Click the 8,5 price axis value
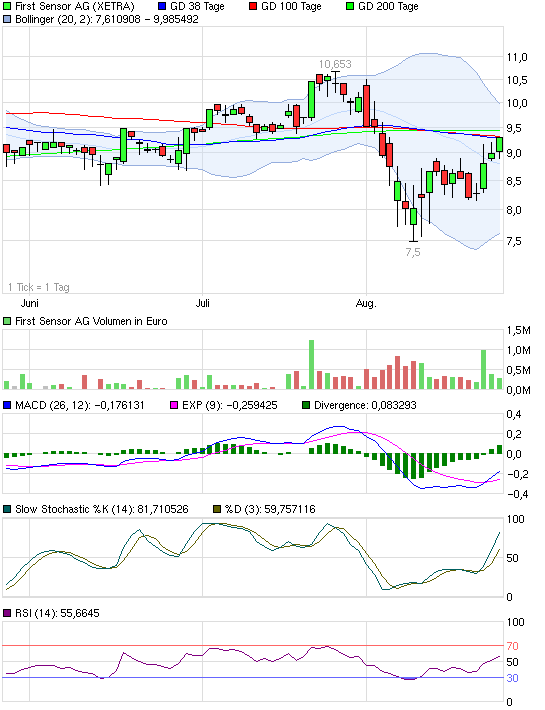Screen dimensions: 545x710 coord(515,181)
